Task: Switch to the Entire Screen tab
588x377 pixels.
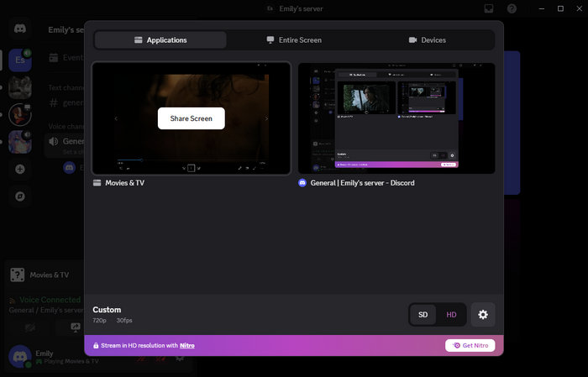Action: pyautogui.click(x=294, y=40)
